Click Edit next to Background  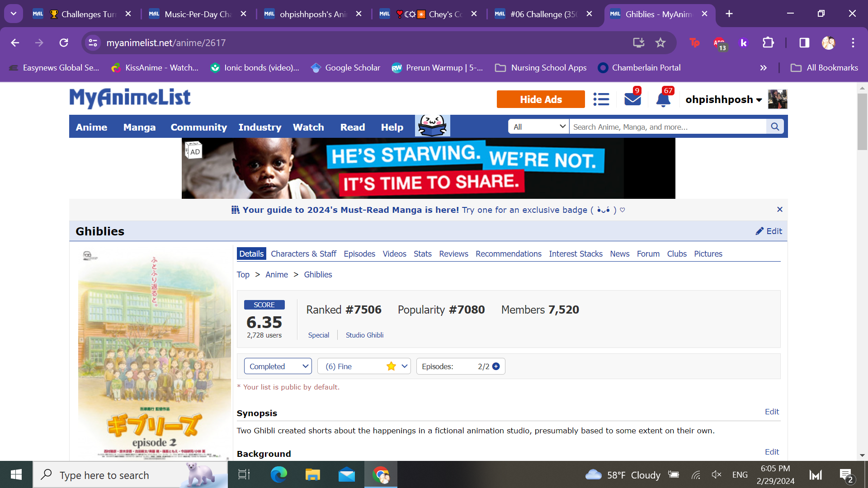point(772,452)
